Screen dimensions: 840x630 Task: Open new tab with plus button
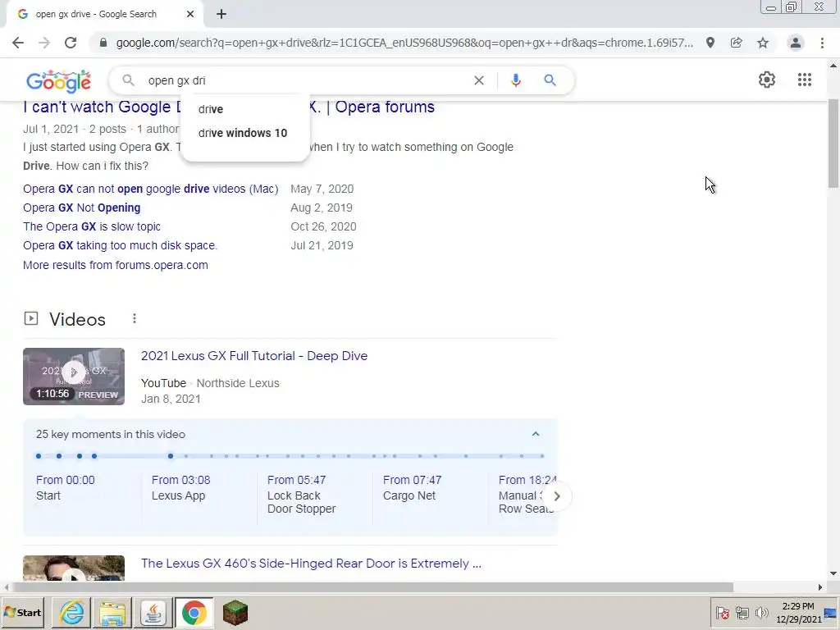click(221, 15)
